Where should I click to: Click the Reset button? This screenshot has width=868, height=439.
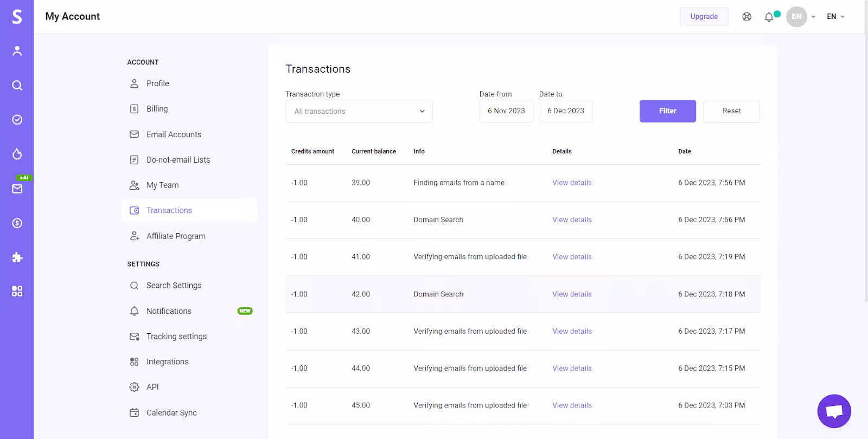[731, 111]
